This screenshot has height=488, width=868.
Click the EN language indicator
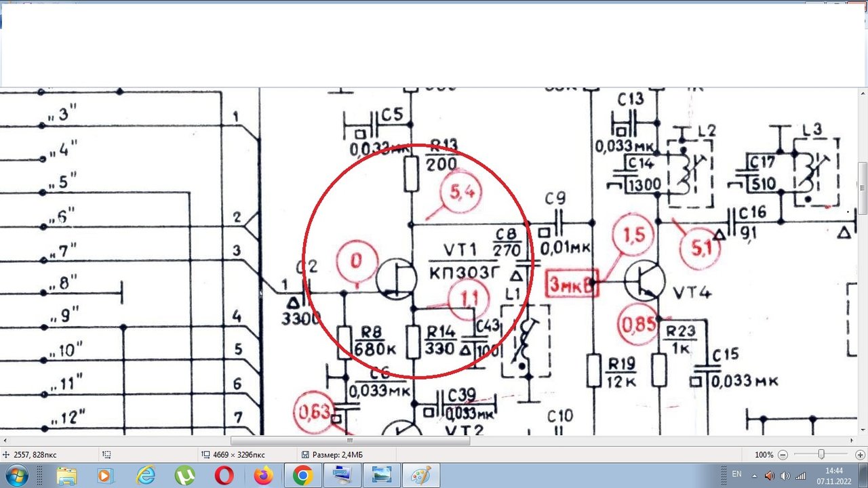(737, 474)
